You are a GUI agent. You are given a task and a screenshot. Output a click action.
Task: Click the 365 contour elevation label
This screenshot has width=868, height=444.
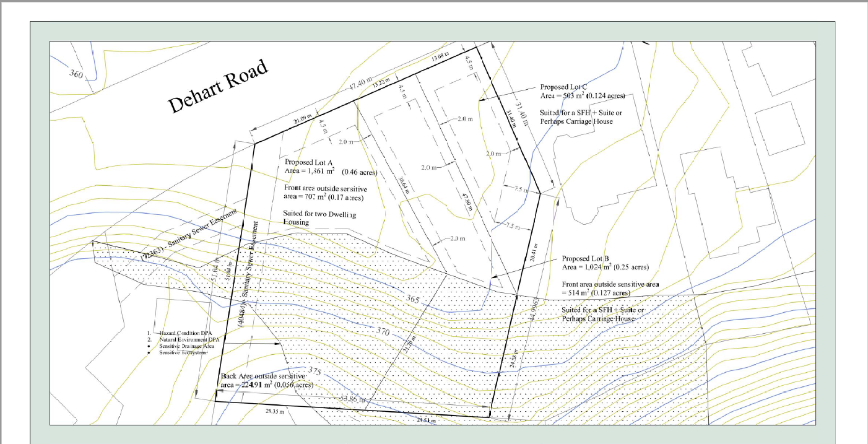pyautogui.click(x=412, y=300)
